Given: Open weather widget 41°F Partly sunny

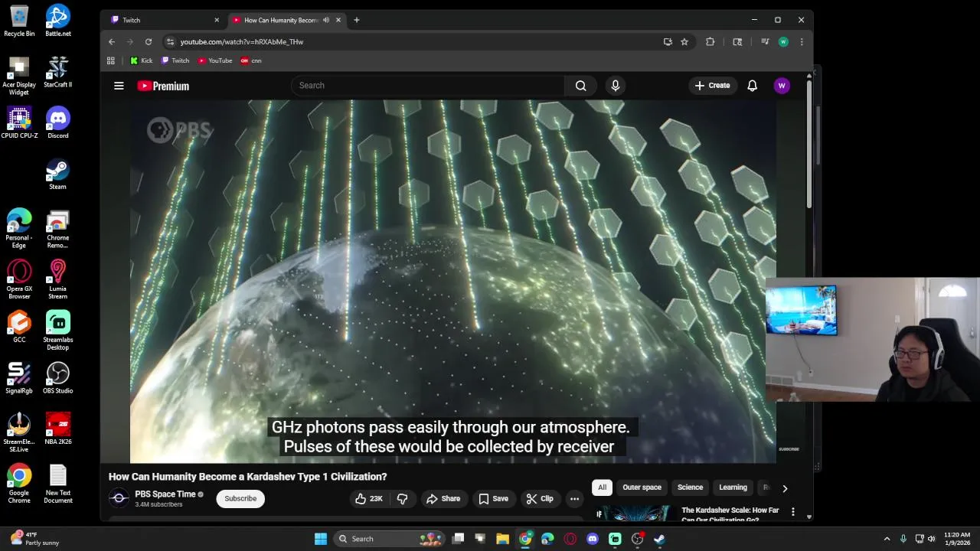Looking at the screenshot, I should (34, 539).
